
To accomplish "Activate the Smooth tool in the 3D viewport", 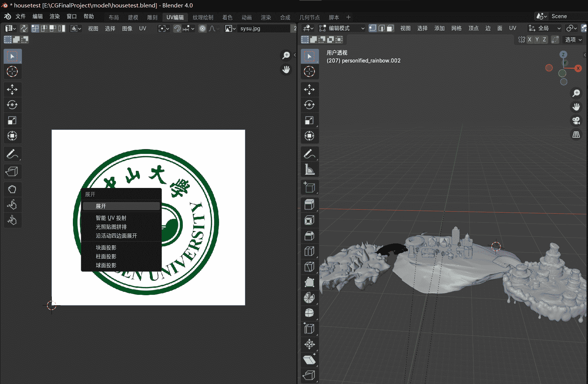I will (x=310, y=313).
